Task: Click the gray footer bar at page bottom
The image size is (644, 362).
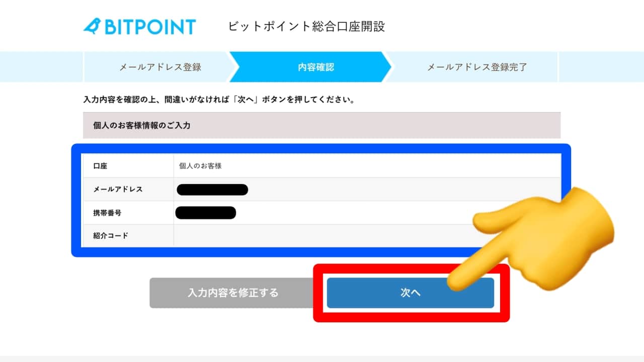Action: coord(322,358)
